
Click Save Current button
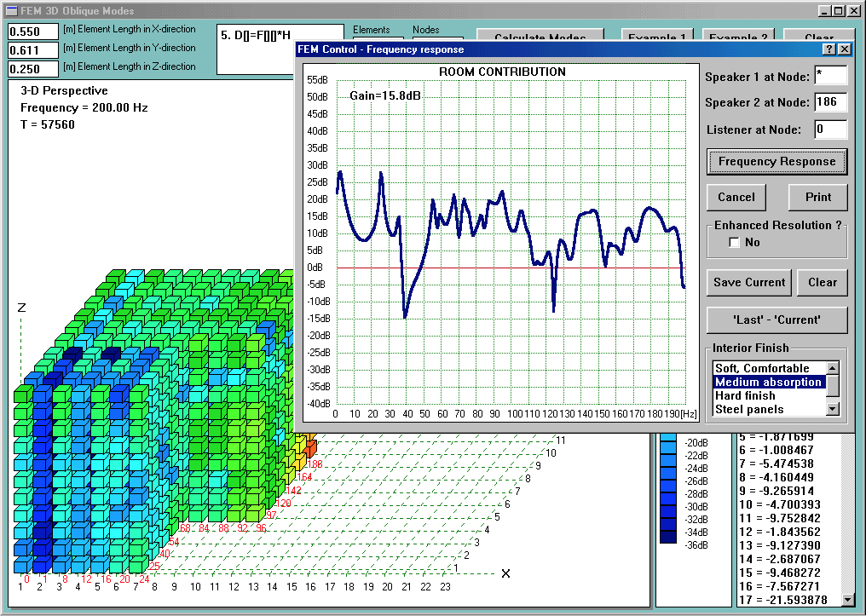[x=749, y=283]
